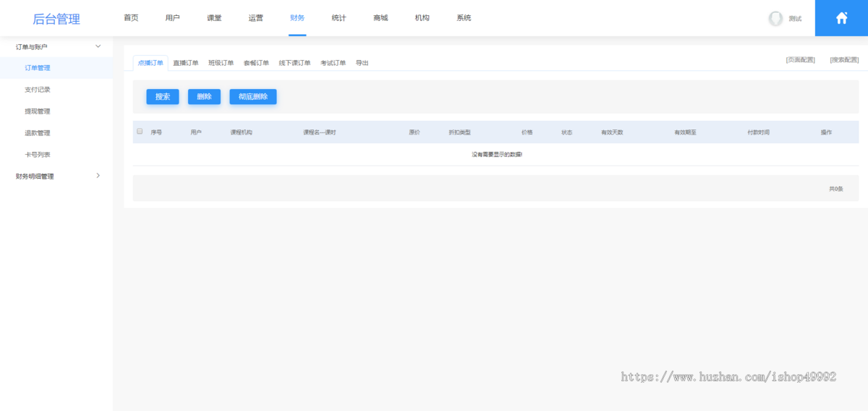Click the 价格 column header
This screenshot has height=411, width=868.
(527, 132)
